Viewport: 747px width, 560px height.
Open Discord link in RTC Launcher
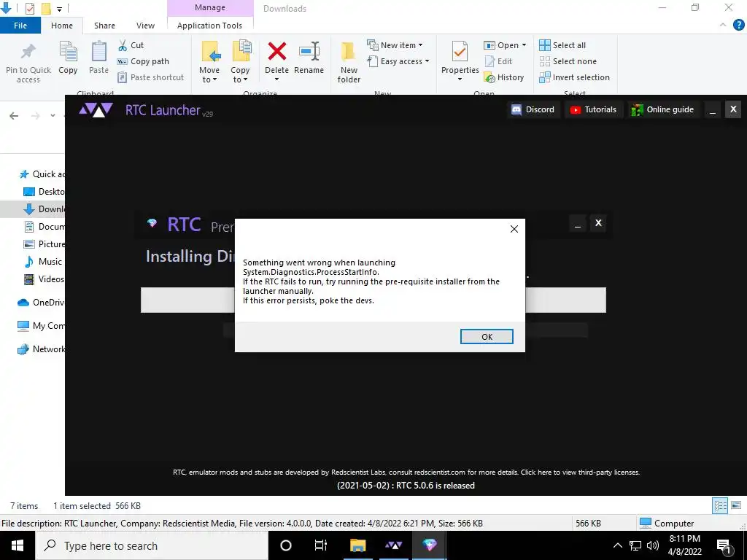click(533, 109)
